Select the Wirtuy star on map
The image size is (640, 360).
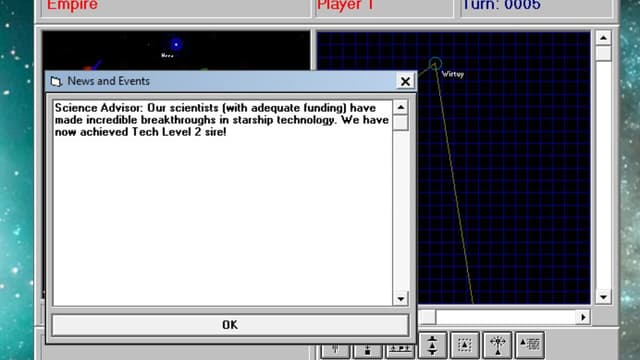pos(435,64)
